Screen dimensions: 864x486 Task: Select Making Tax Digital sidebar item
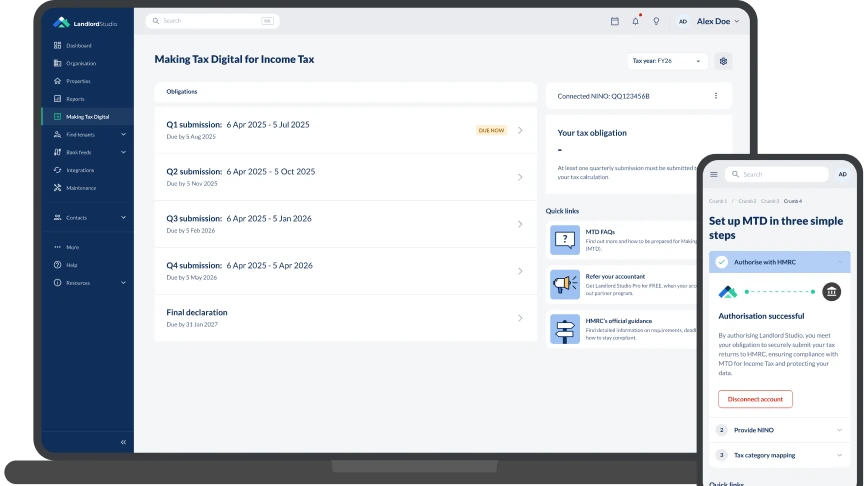pyautogui.click(x=87, y=117)
